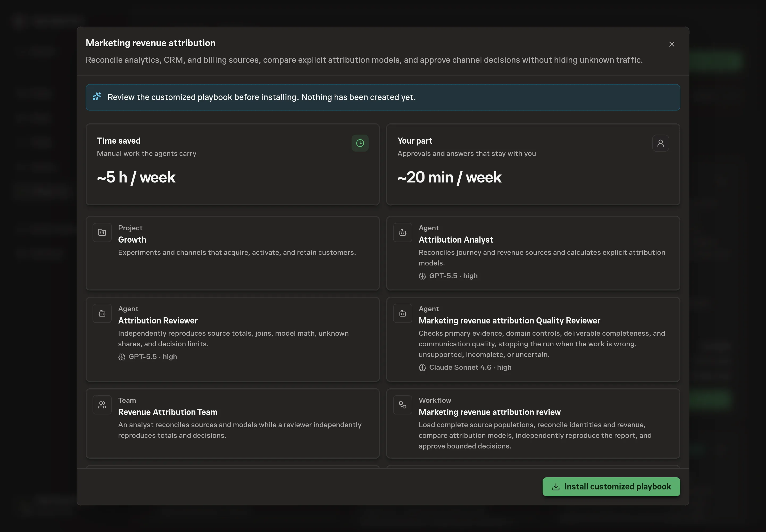Select the Revenue Attribution Team title
The height and width of the screenshot is (532, 766).
click(168, 412)
